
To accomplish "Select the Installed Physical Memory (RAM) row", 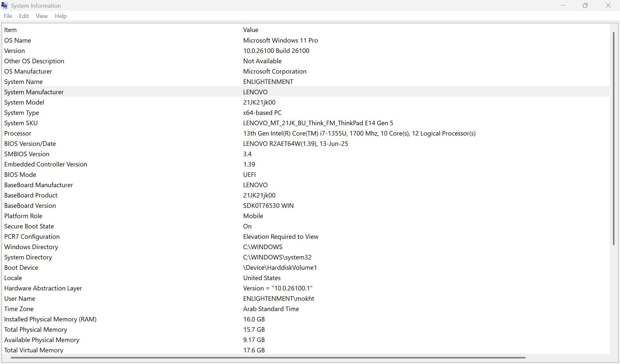I will coord(50,319).
